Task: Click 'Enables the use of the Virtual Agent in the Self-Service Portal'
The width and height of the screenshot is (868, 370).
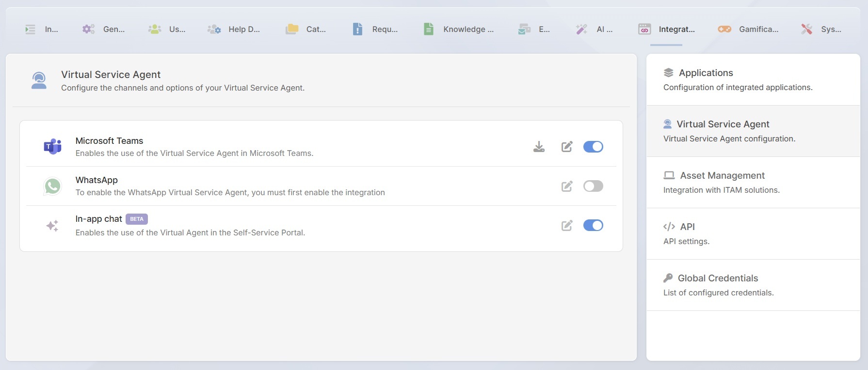Action: 190,232
